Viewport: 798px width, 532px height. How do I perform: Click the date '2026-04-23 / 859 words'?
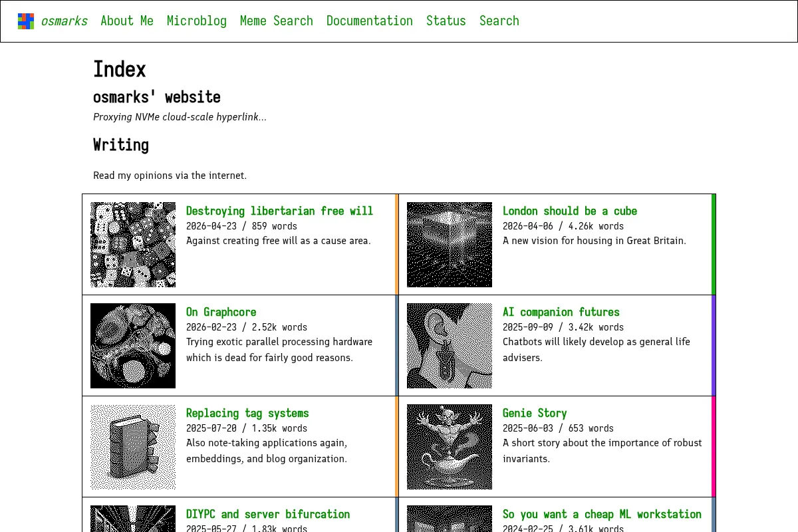pos(241,226)
